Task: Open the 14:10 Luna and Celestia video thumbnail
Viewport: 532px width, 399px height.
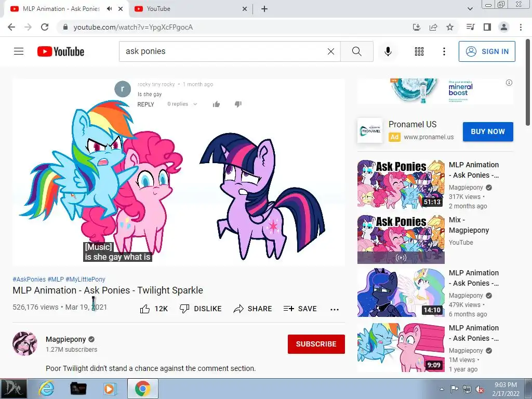Action: (x=401, y=292)
